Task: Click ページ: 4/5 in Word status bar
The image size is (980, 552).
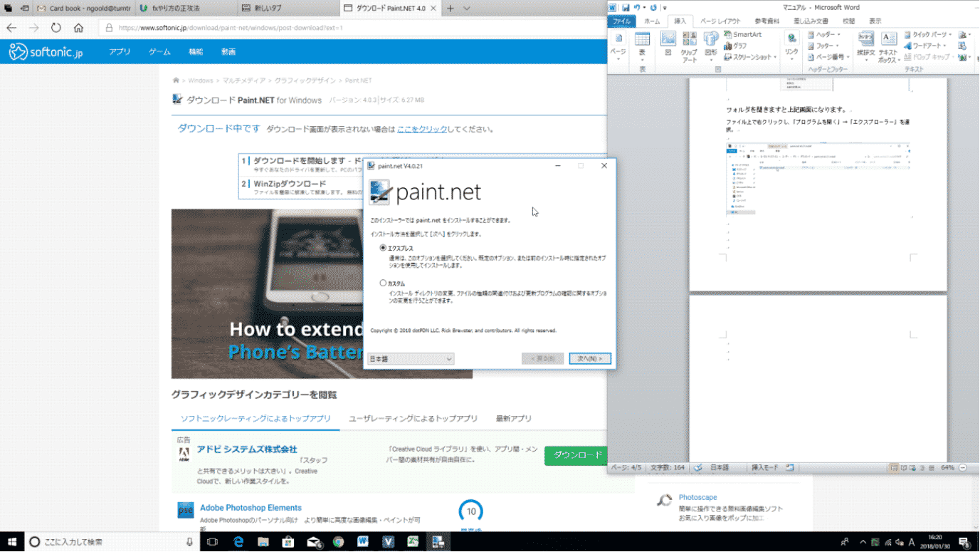Action: 626,468
